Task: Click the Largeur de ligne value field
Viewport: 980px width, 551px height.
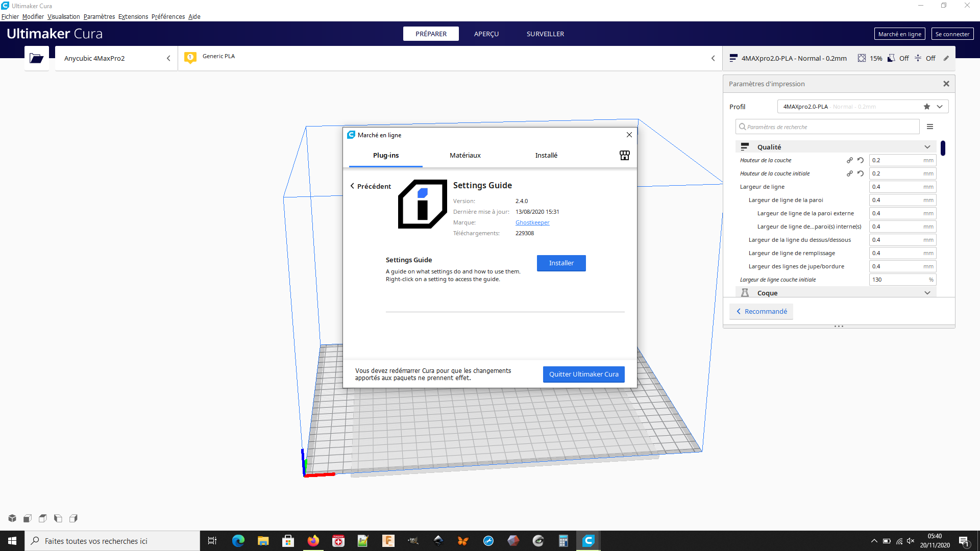Action: (x=902, y=187)
